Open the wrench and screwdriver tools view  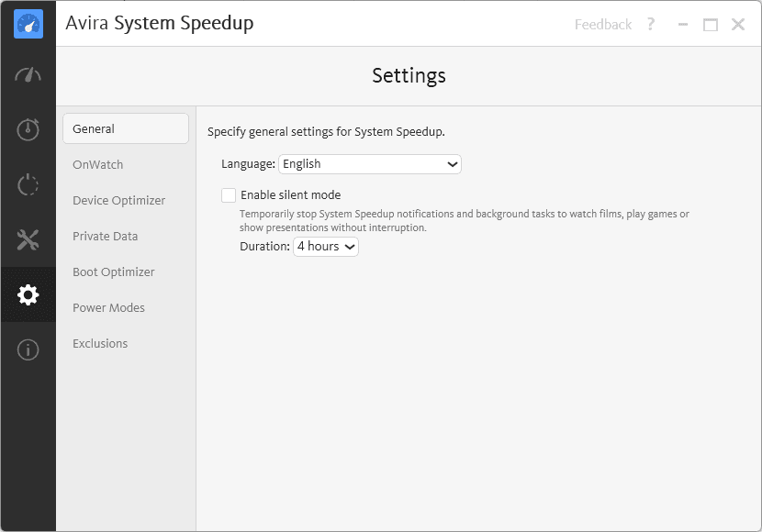28,240
